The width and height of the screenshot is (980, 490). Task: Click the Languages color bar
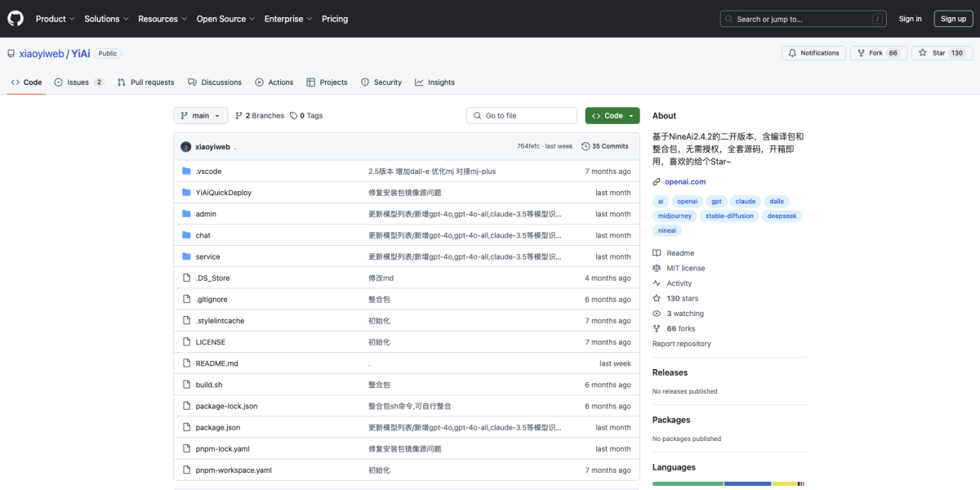pyautogui.click(x=728, y=483)
